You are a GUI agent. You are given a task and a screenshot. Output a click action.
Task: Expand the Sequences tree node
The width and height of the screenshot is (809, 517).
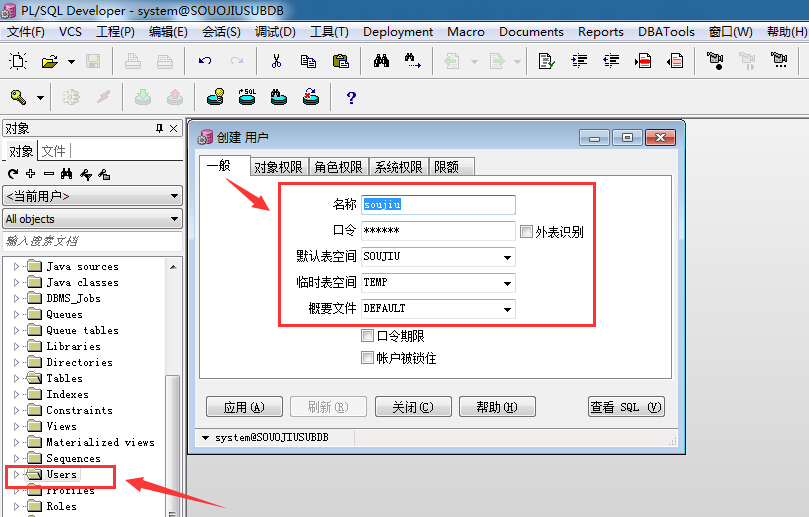(x=16, y=458)
